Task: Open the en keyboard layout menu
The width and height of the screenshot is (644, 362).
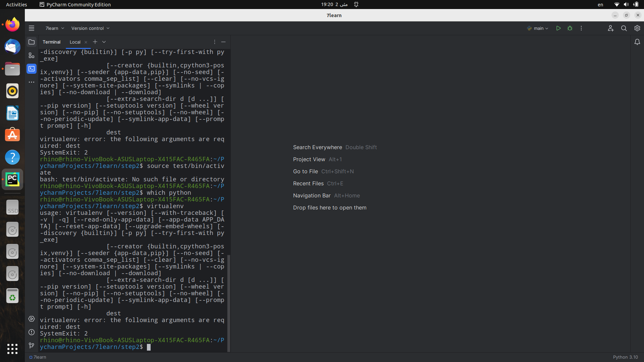Action: tap(600, 5)
